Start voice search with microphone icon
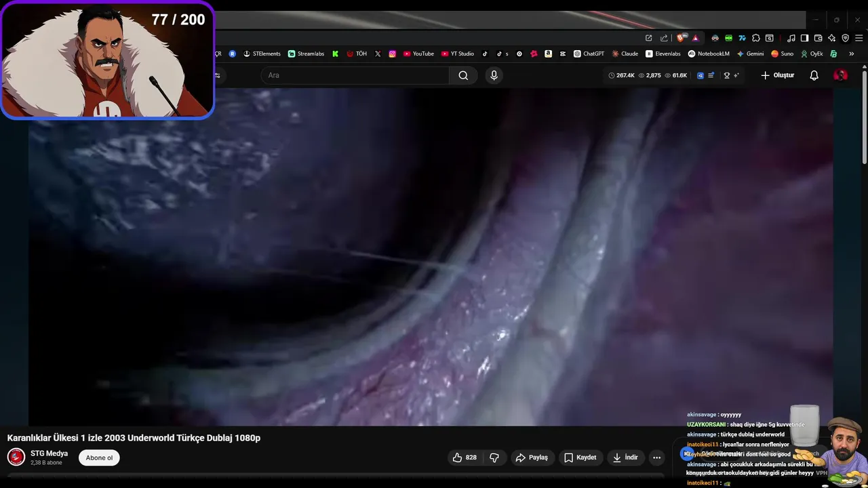 (494, 75)
